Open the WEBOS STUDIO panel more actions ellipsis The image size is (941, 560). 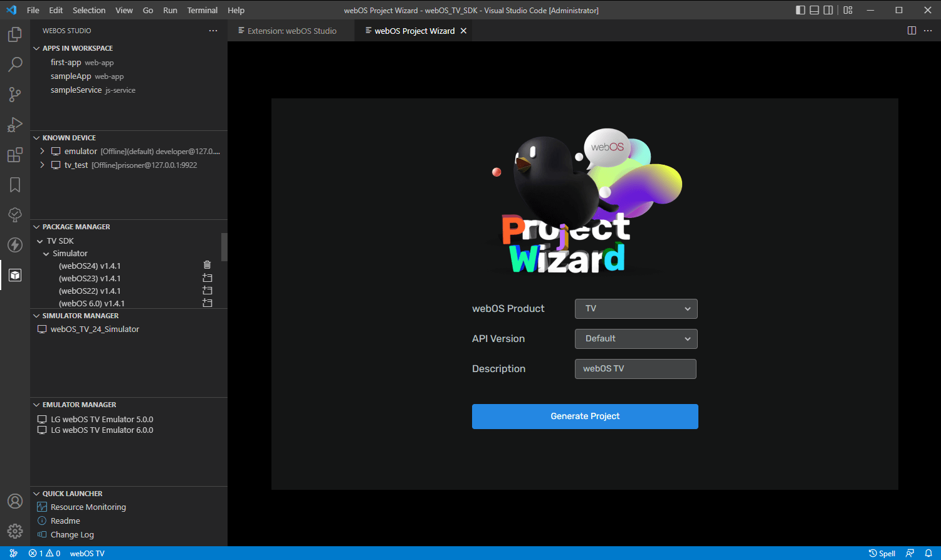pyautogui.click(x=213, y=31)
